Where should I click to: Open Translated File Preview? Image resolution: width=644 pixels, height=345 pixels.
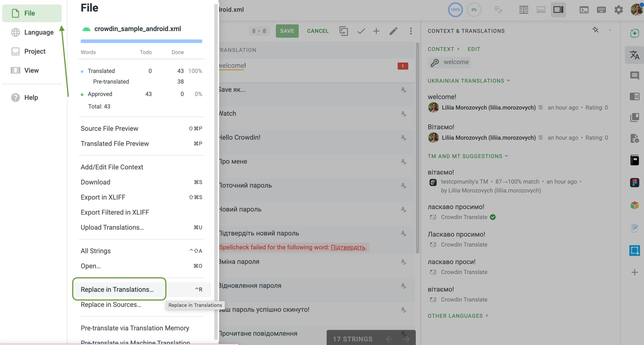[x=141, y=143]
